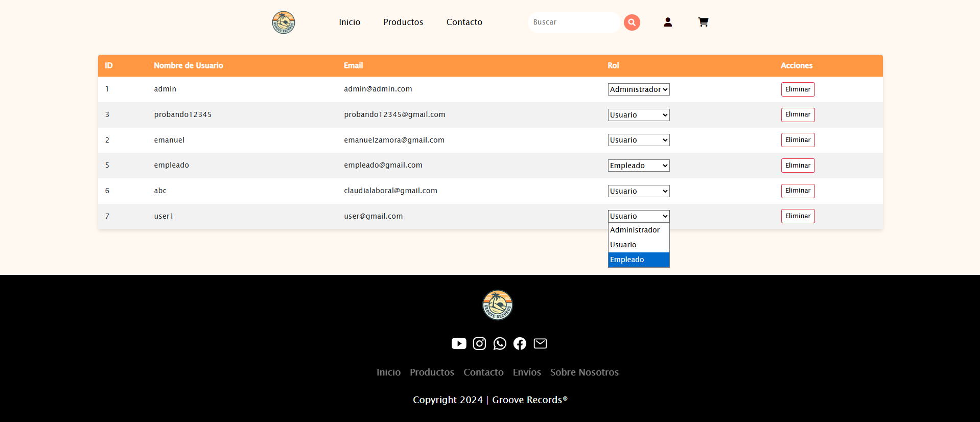980x422 pixels.
Task: Click the user@gmail.com email cell
Action: (374, 216)
